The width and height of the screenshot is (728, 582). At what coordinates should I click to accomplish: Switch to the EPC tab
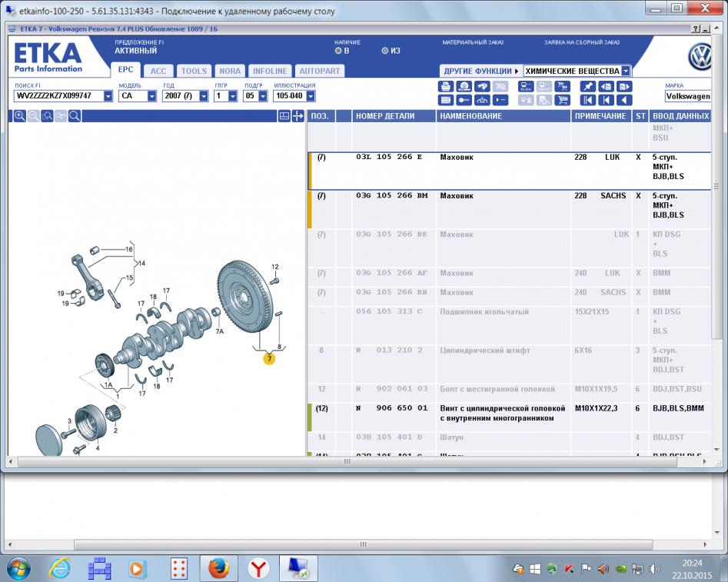[125, 70]
